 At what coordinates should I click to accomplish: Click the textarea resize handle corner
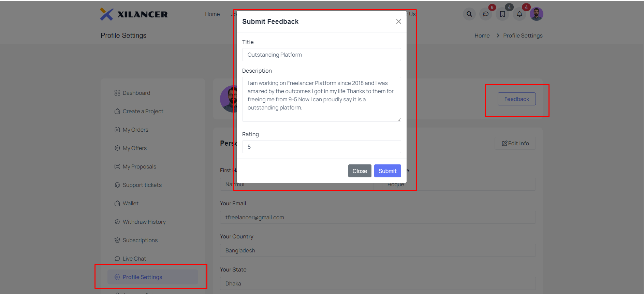(399, 119)
